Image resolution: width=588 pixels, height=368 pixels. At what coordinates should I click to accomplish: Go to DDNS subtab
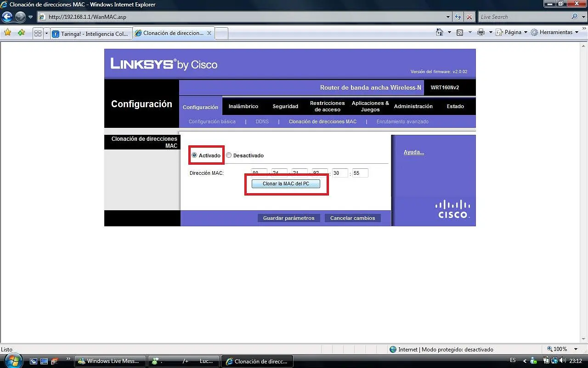[x=262, y=121]
